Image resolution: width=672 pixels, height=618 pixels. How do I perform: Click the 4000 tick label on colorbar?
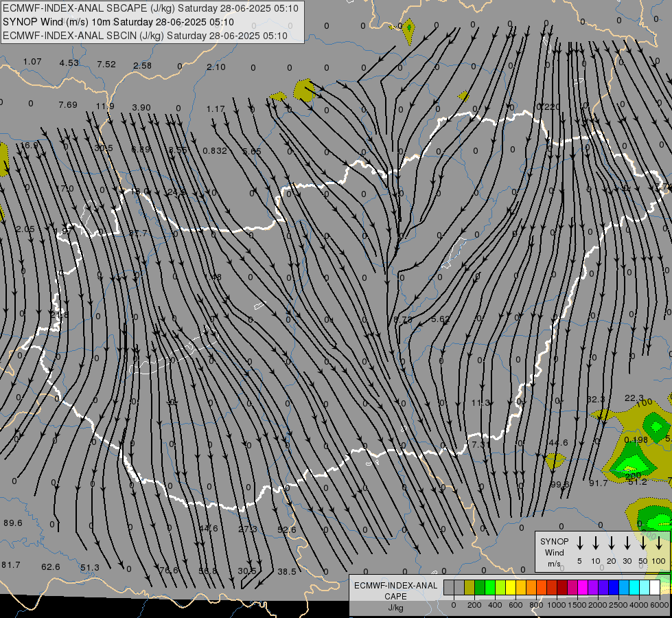pyautogui.click(x=639, y=605)
